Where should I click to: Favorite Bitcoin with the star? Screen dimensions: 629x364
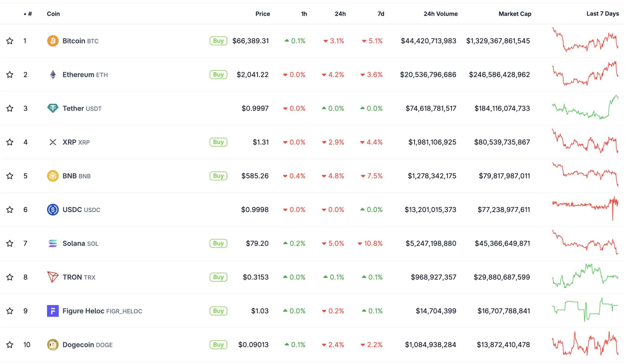tap(10, 41)
